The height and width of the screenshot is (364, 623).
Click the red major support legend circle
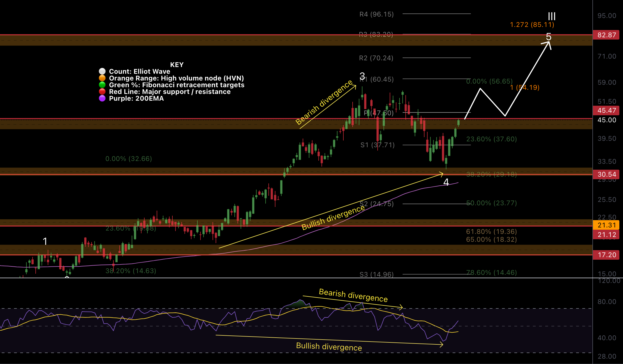click(102, 91)
